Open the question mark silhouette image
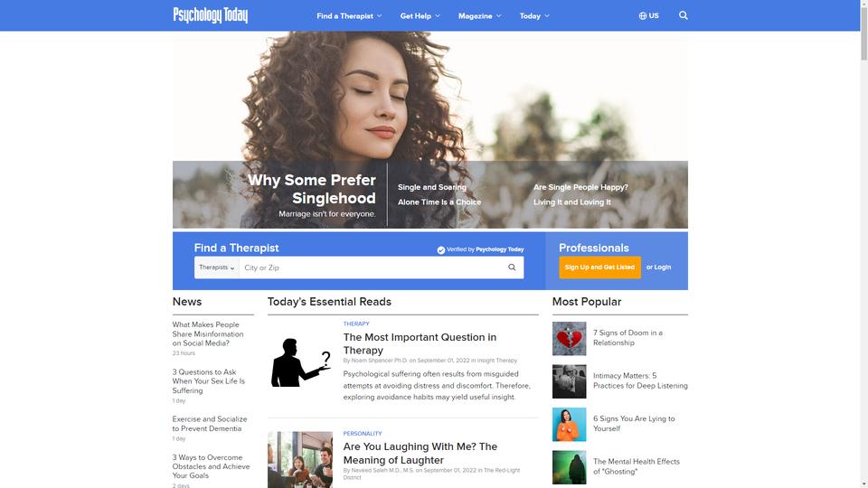Image resolution: width=868 pixels, height=488 pixels. (x=300, y=362)
